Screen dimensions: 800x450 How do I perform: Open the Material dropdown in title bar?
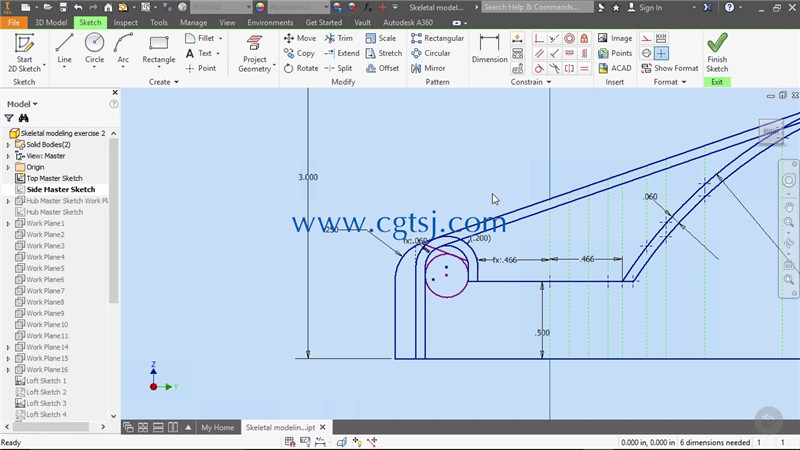pos(221,7)
